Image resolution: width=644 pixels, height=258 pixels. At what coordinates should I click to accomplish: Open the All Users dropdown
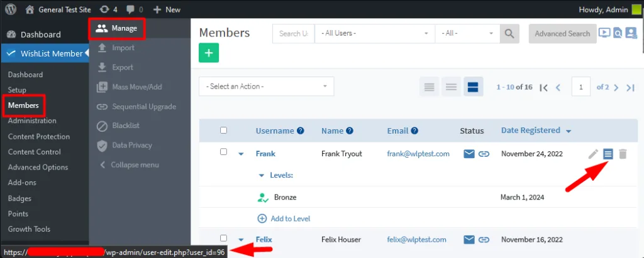pos(375,34)
